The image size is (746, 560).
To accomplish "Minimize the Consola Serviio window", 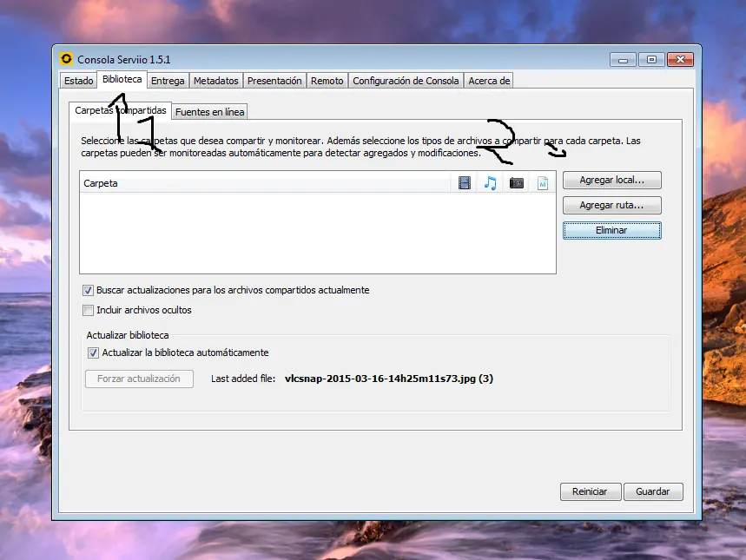I will click(x=623, y=60).
